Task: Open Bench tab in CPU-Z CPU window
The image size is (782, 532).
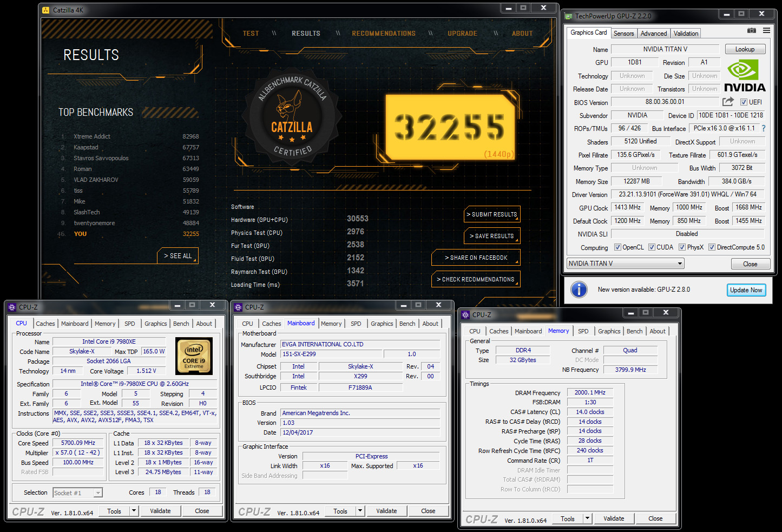Action: [x=181, y=324]
